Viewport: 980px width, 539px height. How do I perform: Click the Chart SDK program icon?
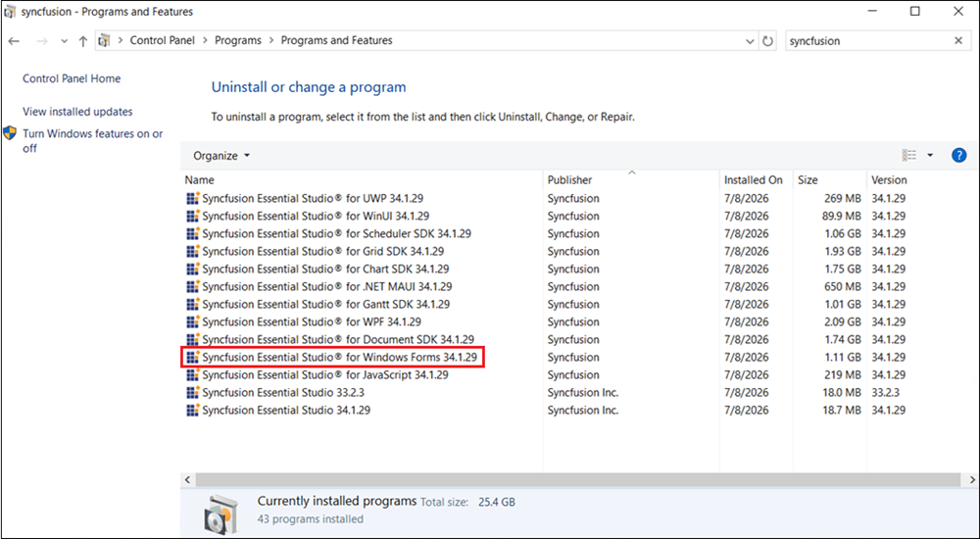[x=193, y=269]
